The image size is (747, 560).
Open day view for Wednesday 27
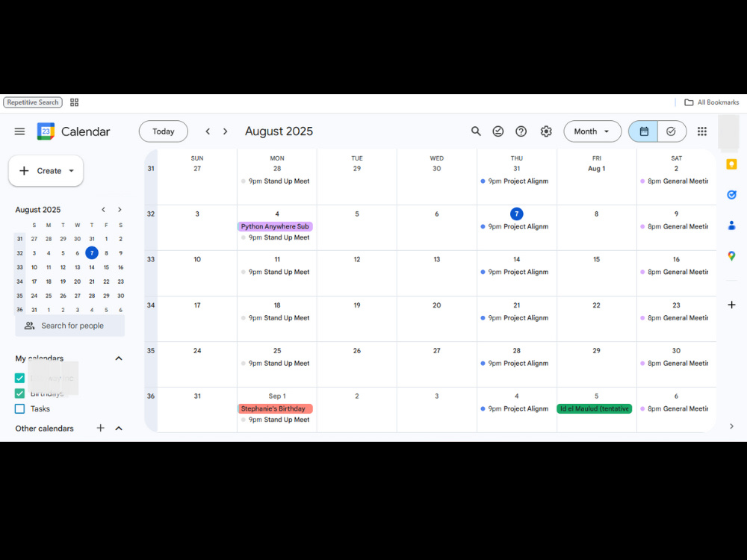pos(437,350)
